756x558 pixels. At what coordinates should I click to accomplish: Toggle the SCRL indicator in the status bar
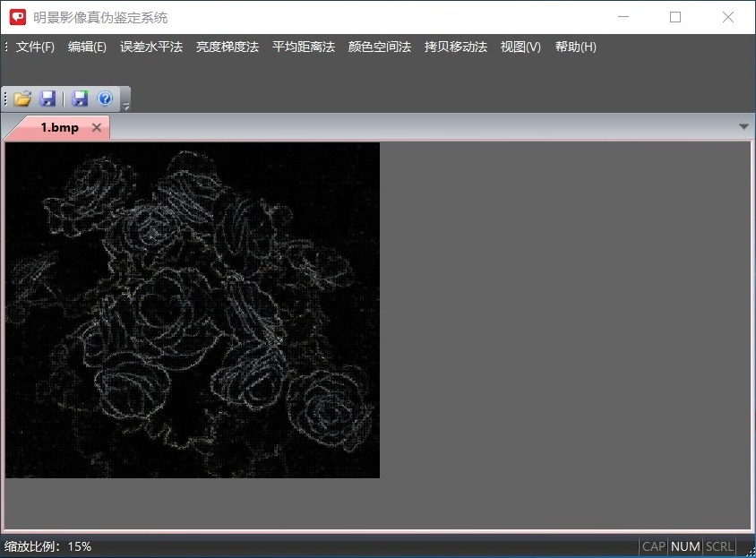coord(717,546)
